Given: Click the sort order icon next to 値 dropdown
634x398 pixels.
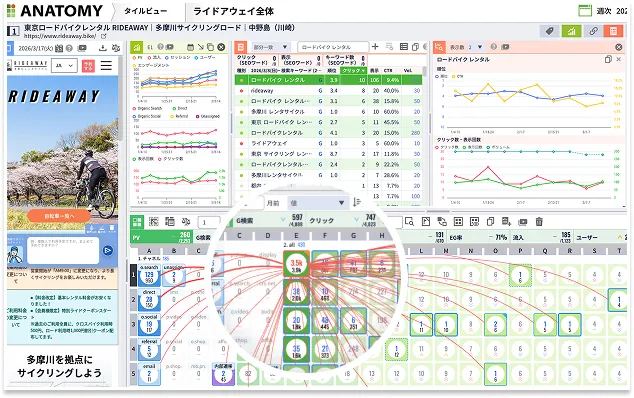Looking at the screenshot, I should click(x=357, y=202).
